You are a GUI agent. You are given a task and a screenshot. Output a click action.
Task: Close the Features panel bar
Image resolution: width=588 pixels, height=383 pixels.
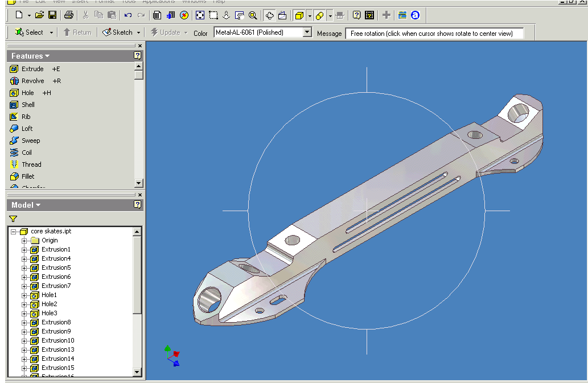pos(140,46)
